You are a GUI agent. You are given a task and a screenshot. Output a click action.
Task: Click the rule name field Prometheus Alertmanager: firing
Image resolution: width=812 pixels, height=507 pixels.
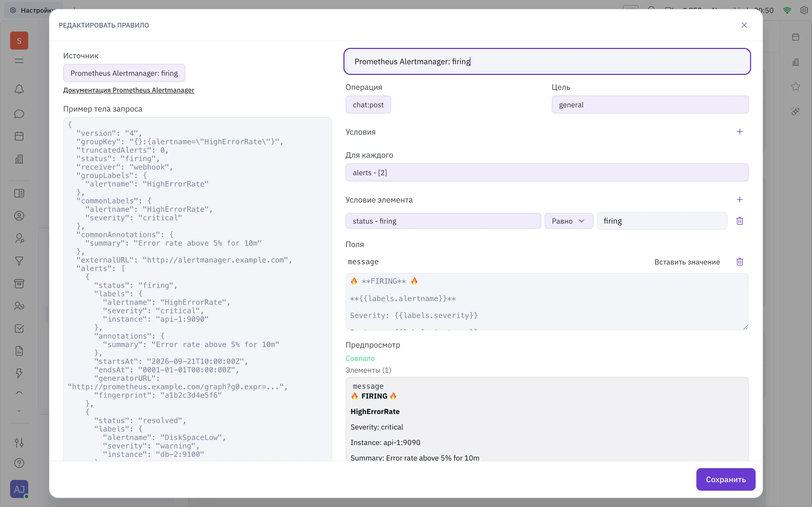(x=547, y=61)
